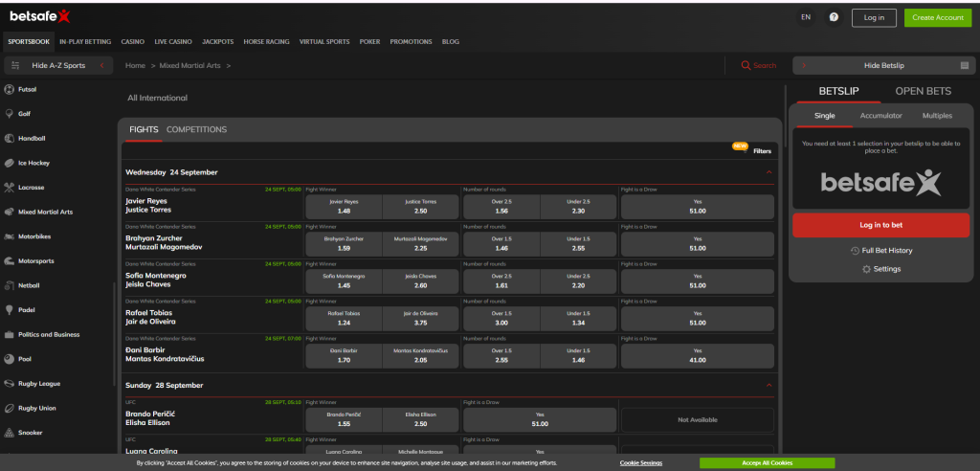Screen dimensions: 980x471
Task: Select Murtazali Magomedov odds 2.25
Action: (x=420, y=244)
